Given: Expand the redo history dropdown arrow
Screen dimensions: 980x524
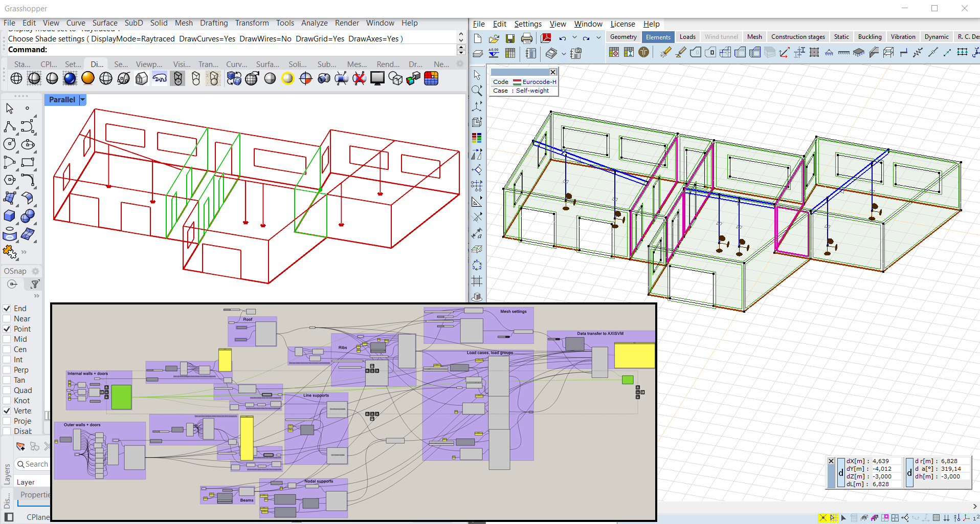Looking at the screenshot, I should (598, 38).
